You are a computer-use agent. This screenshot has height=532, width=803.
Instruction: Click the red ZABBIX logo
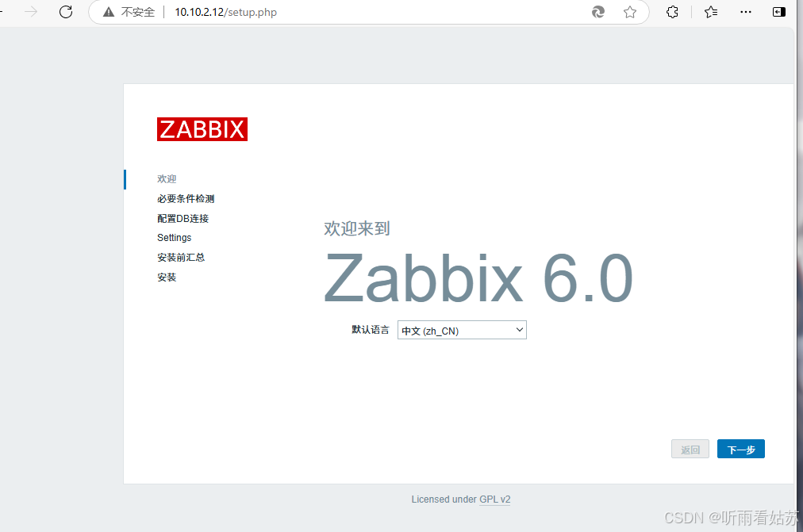(x=202, y=129)
